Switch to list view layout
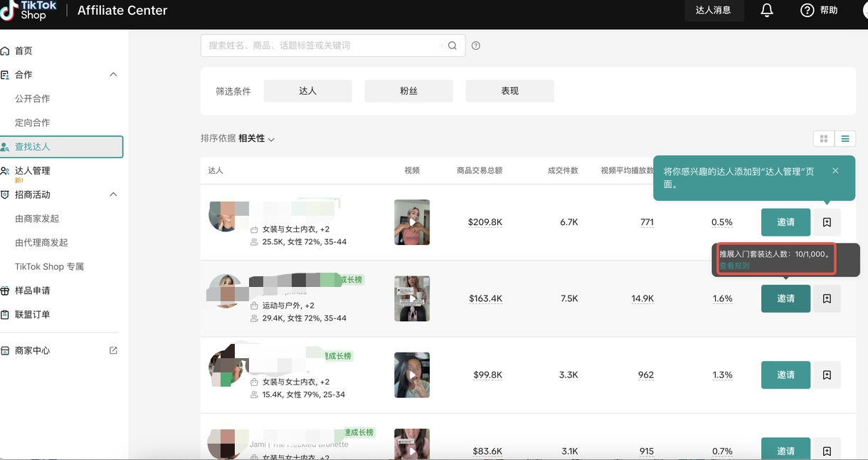The height and width of the screenshot is (460, 868). point(845,139)
